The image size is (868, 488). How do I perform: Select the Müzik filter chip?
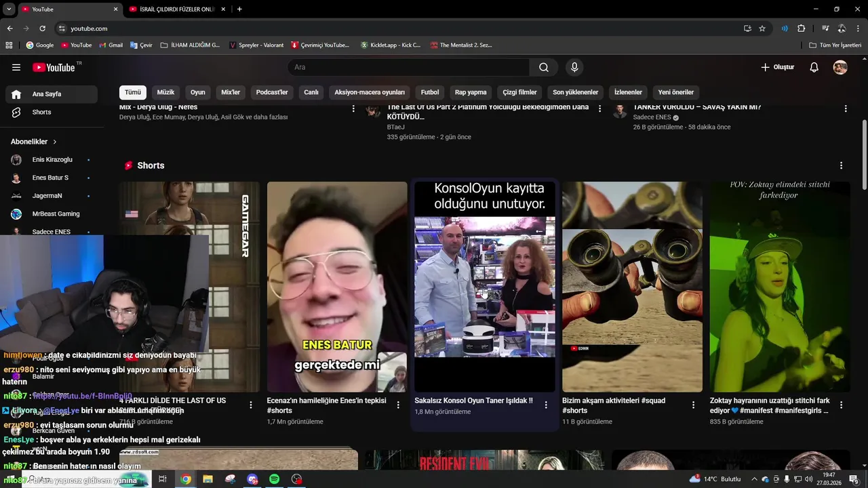[x=165, y=92]
